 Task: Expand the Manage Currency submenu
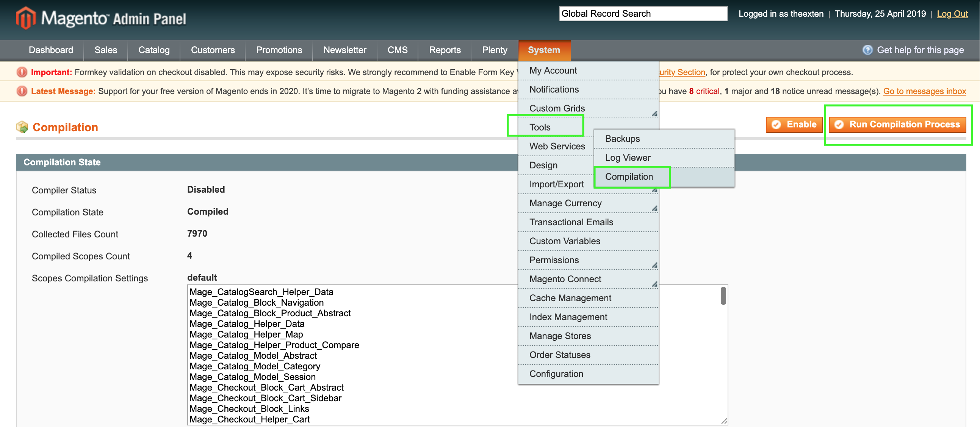pos(588,203)
